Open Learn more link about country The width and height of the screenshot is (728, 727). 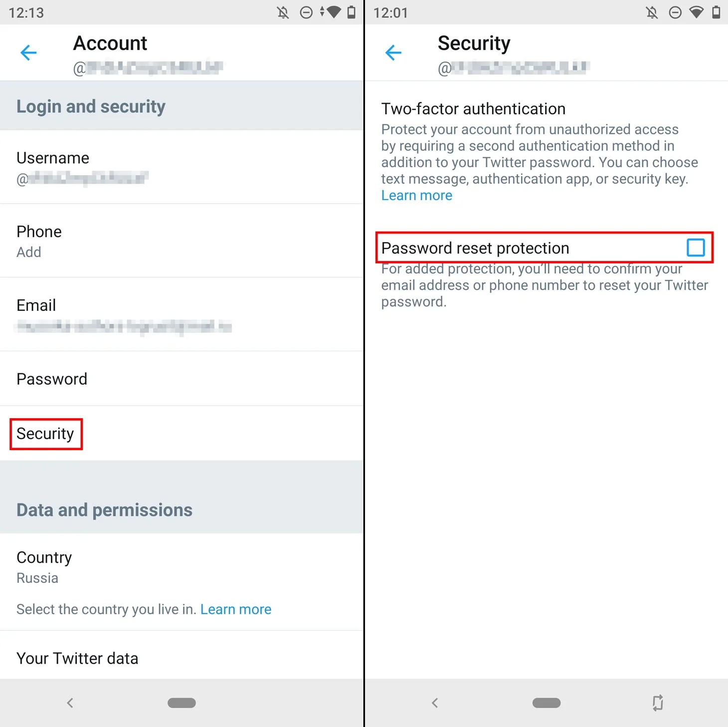(x=236, y=609)
